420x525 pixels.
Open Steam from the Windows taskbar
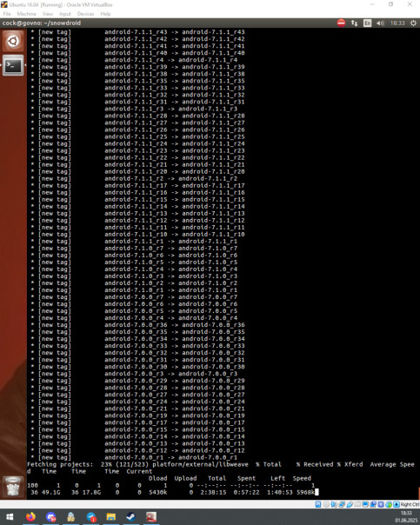click(x=131, y=516)
